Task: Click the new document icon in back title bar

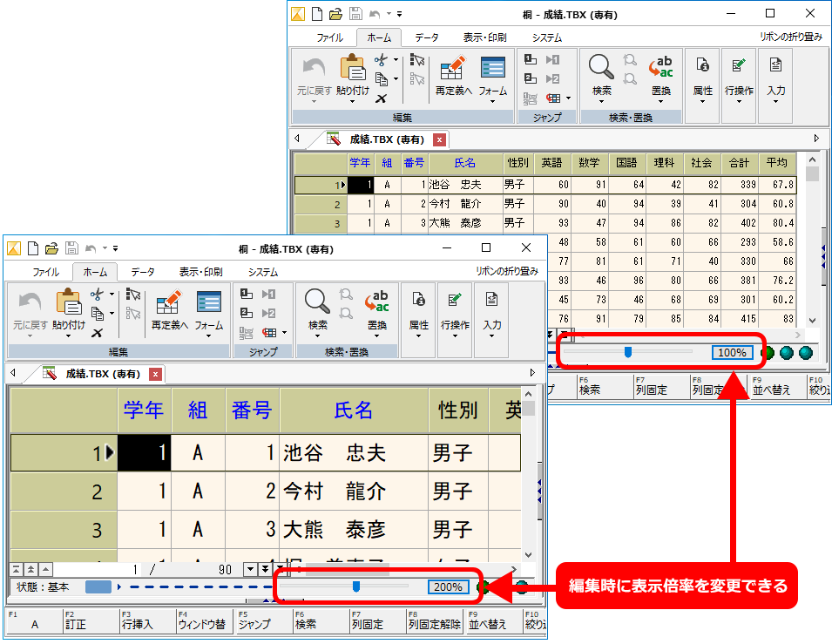Action: [x=317, y=13]
